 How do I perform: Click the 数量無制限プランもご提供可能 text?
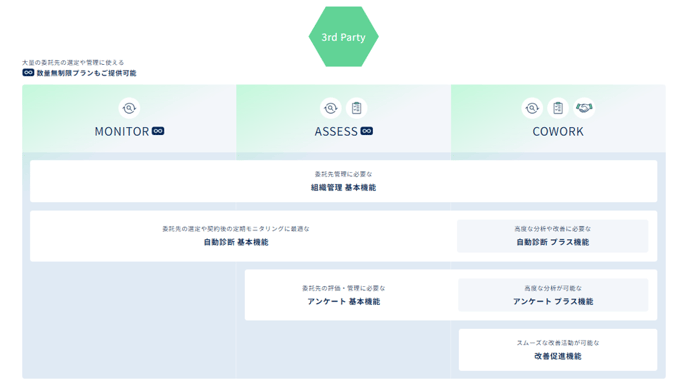point(86,73)
